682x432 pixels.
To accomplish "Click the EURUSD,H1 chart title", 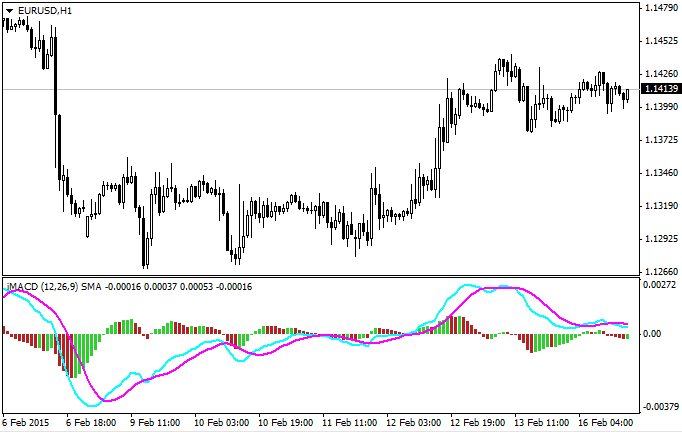I will point(44,9).
